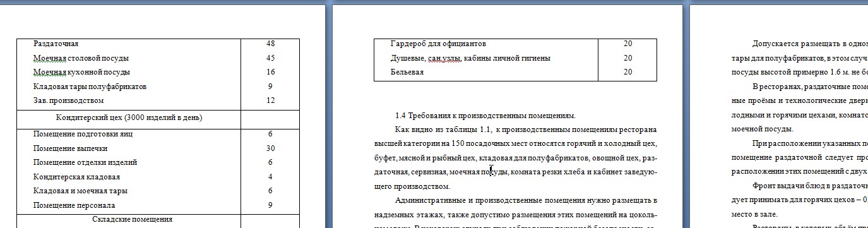868x228 pixels.
Task: Click 'Моечная кухонной посуды' table entry
Action: point(82,72)
